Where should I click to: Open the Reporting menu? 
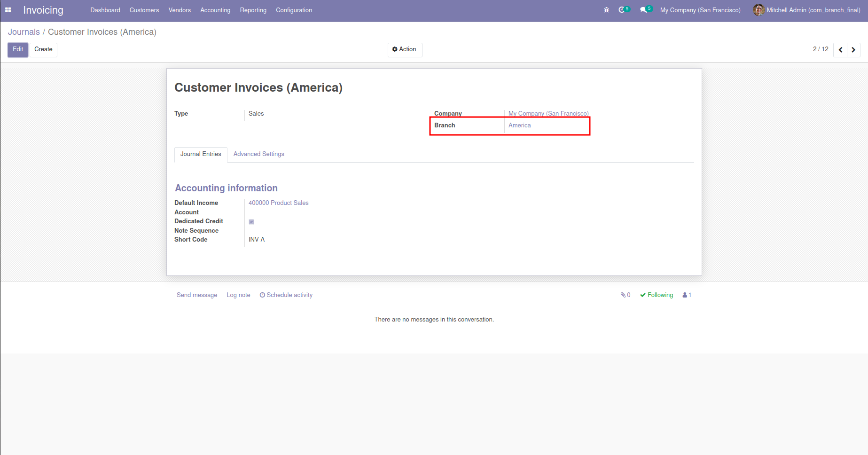pos(253,10)
